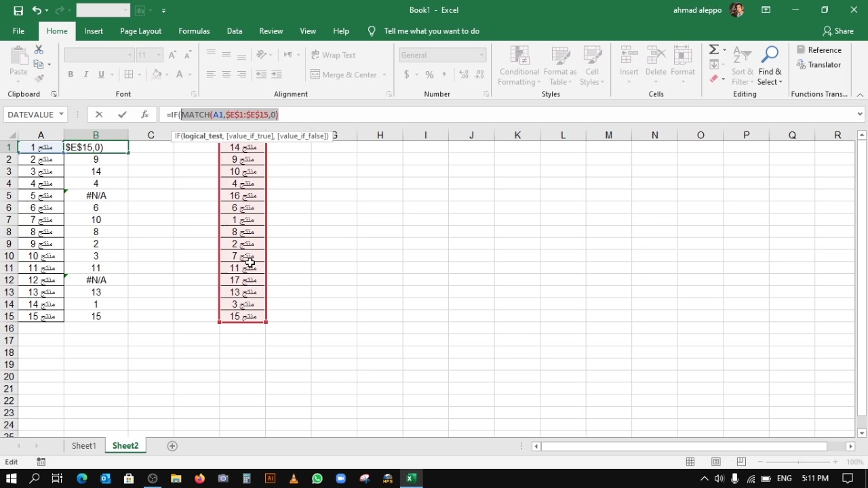Open Cell Styles gallery
868x488 pixels.
(592, 66)
